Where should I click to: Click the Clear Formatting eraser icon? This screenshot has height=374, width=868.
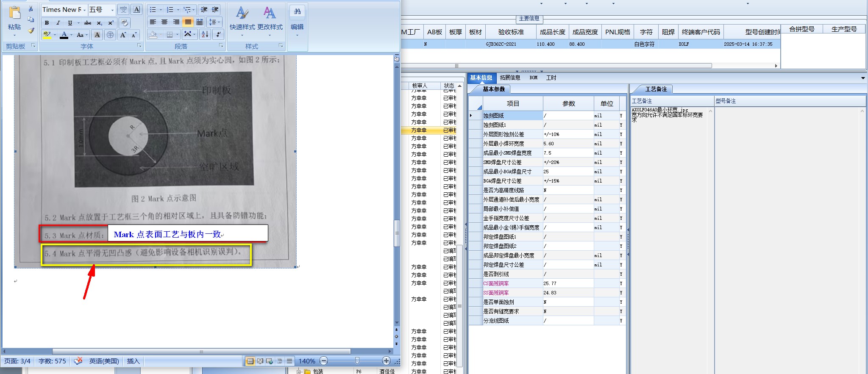coord(125,22)
